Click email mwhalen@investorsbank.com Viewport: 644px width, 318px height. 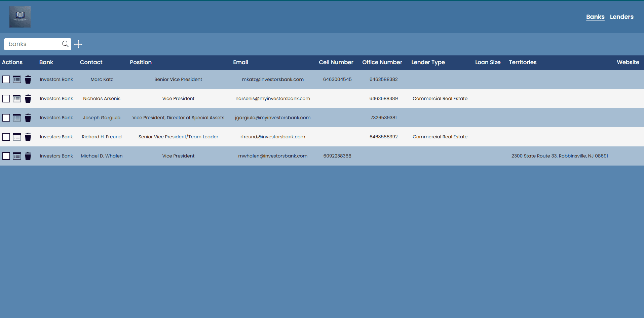273,156
